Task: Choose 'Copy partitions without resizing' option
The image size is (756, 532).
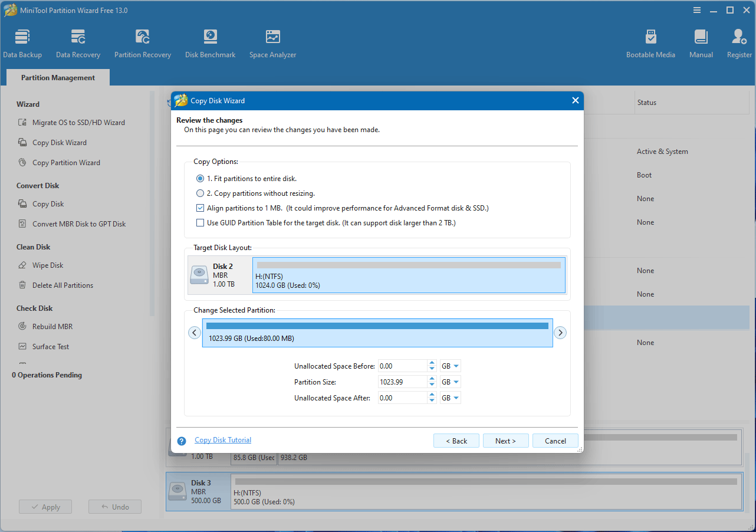Action: click(200, 193)
